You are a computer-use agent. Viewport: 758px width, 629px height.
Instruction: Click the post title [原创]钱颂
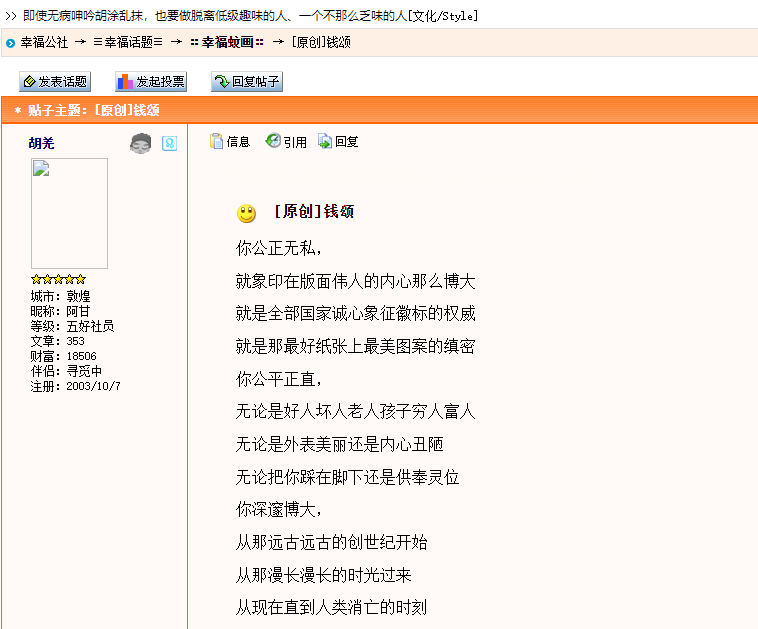[314, 211]
